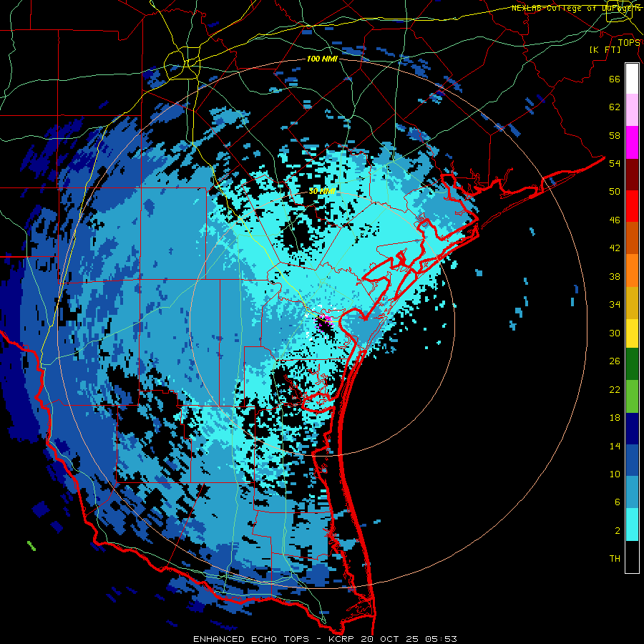Image resolution: width=644 pixels, height=644 pixels.
Task: Pick the dark orange legend swatch
Action: click(632, 238)
